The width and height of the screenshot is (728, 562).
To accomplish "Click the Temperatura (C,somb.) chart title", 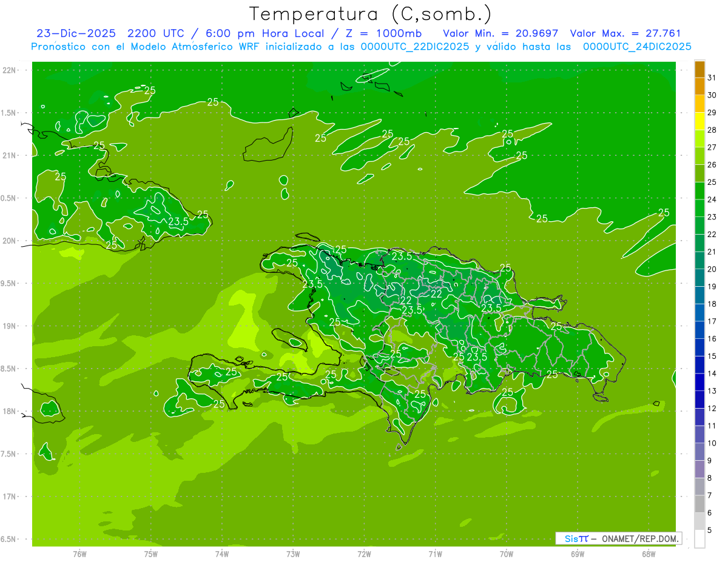I will (371, 14).
